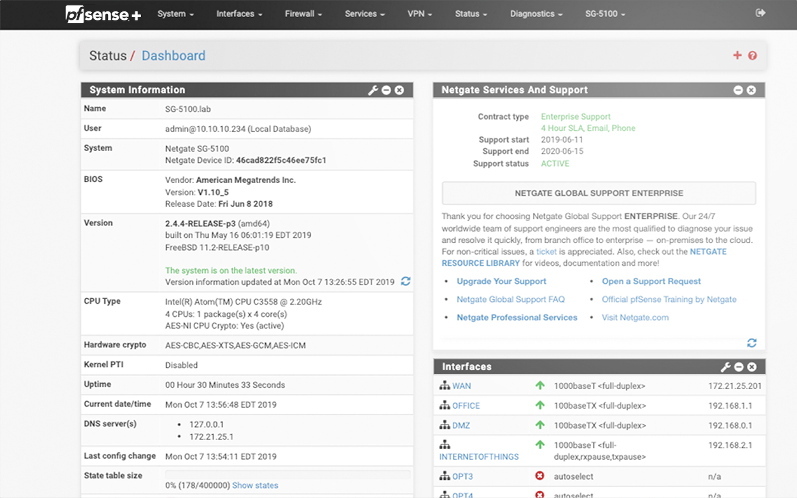Click the green up arrow for WAN
797x498 pixels.
tap(540, 386)
